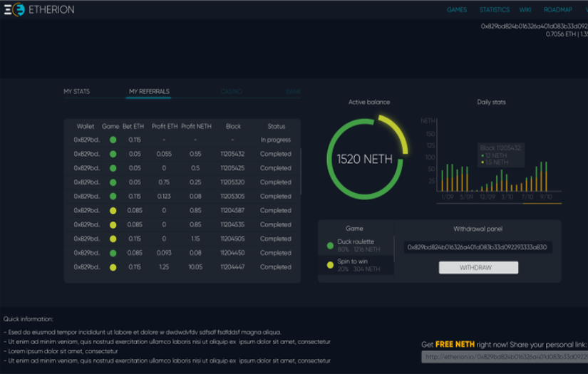This screenshot has height=374, width=588.
Task: Open the GAMES menu item
Action: (x=457, y=10)
